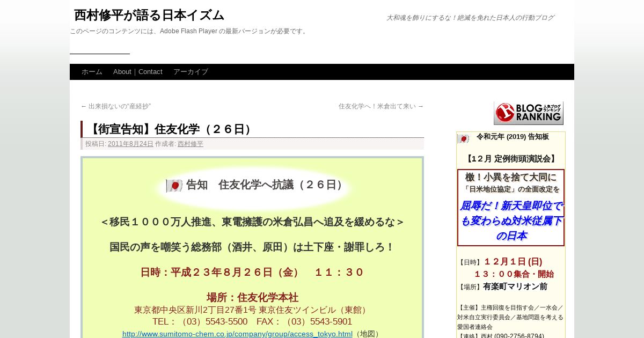
Task: Click the 【主催】主権回復を目指す会 organizer text
Action: tap(510, 317)
